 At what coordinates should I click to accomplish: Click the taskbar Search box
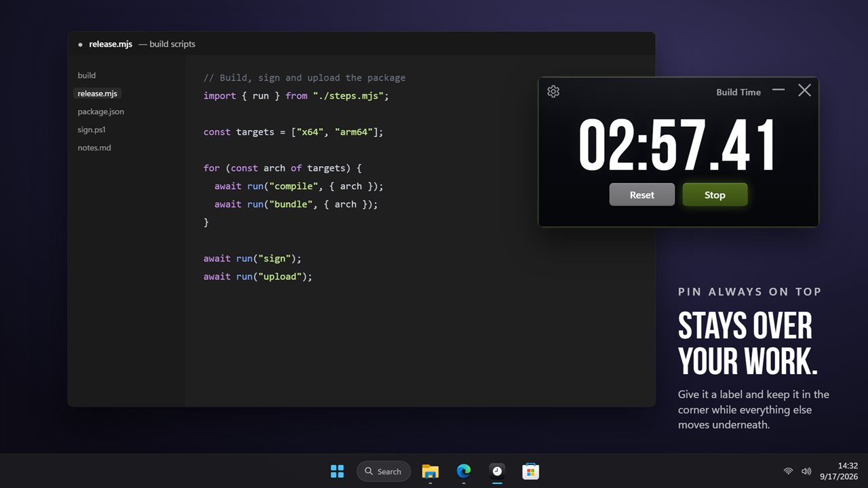[384, 471]
